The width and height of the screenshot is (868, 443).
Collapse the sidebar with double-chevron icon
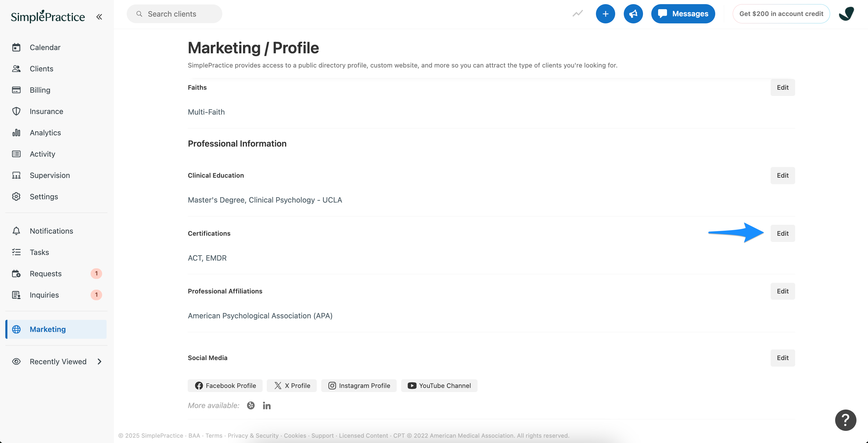[x=99, y=17]
